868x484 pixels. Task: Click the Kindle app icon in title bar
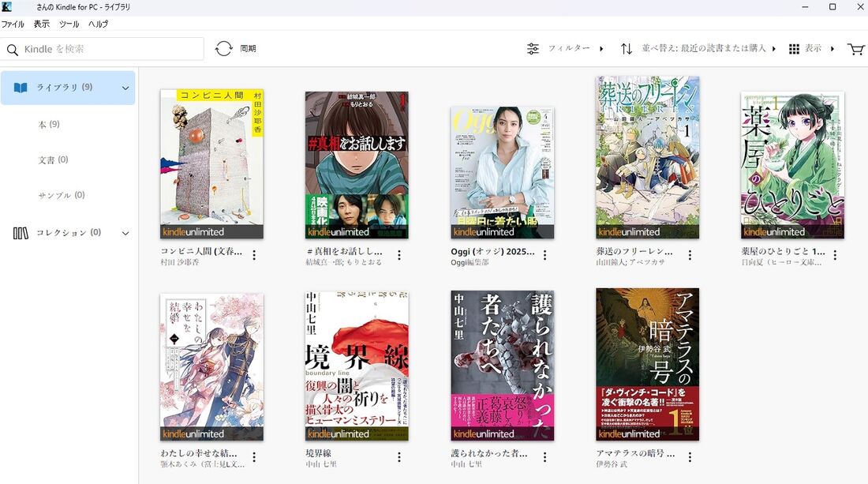[6, 6]
